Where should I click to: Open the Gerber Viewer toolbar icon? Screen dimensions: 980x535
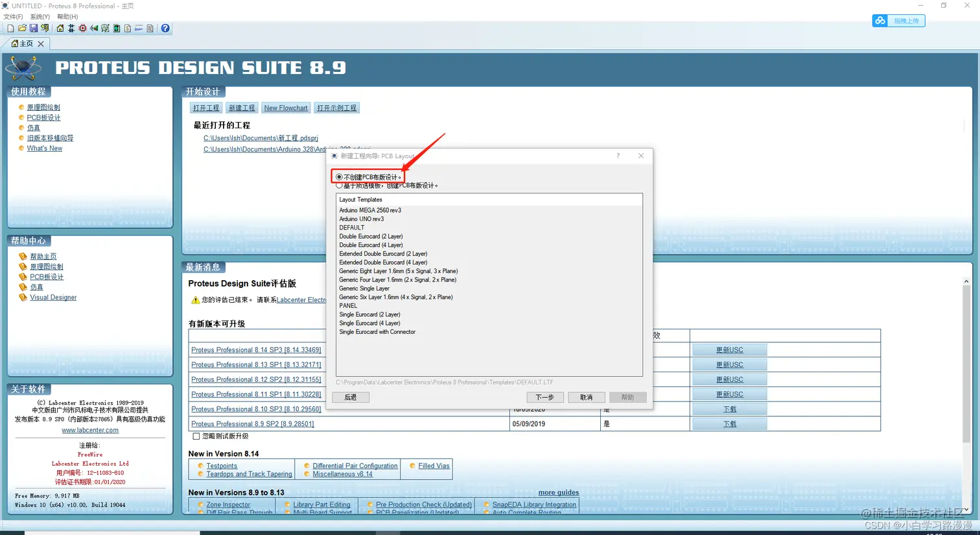[105, 29]
